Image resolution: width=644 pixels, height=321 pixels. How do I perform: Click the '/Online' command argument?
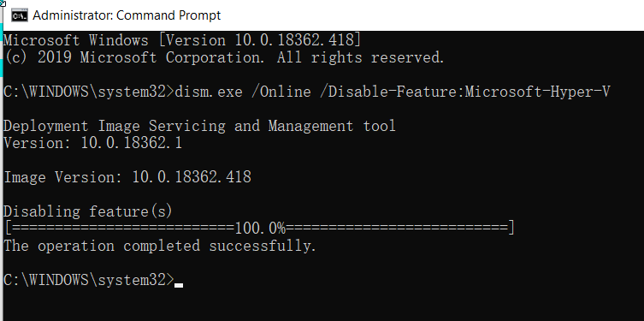pyautogui.click(x=281, y=92)
